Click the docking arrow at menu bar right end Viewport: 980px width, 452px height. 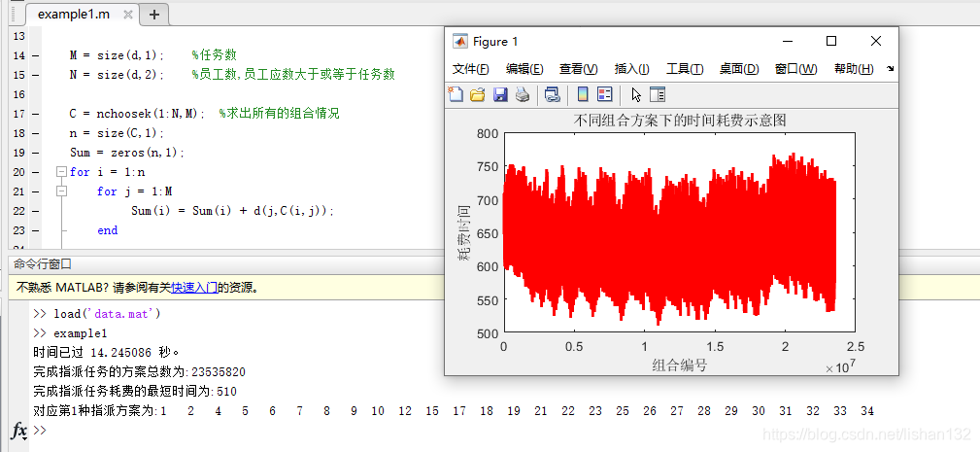click(x=890, y=69)
